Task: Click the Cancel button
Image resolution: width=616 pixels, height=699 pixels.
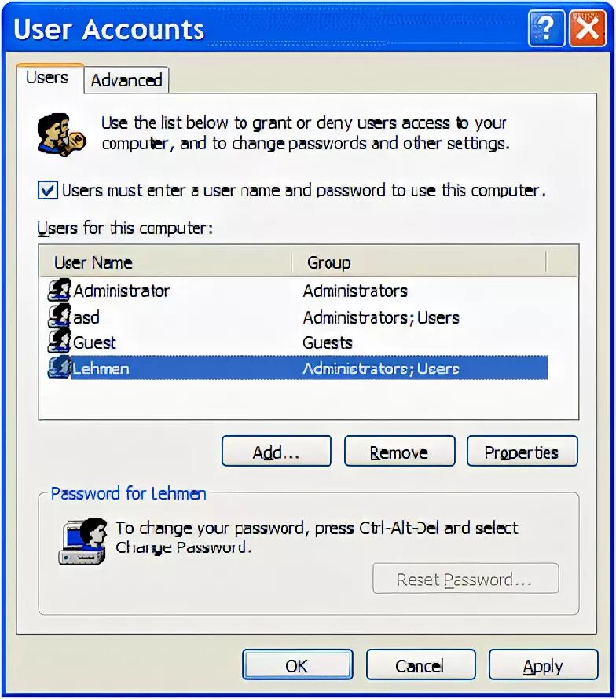Action: click(x=420, y=664)
